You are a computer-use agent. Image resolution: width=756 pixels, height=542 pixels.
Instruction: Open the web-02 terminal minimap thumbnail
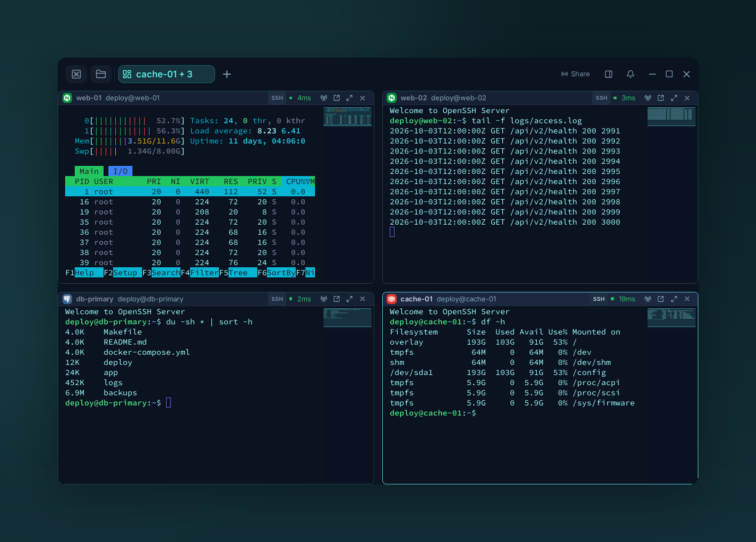tap(671, 117)
